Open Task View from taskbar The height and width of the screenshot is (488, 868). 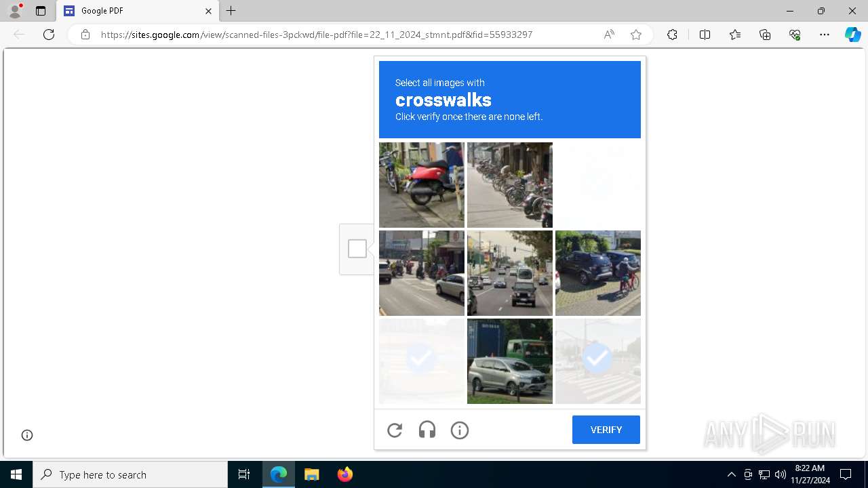[x=244, y=474]
